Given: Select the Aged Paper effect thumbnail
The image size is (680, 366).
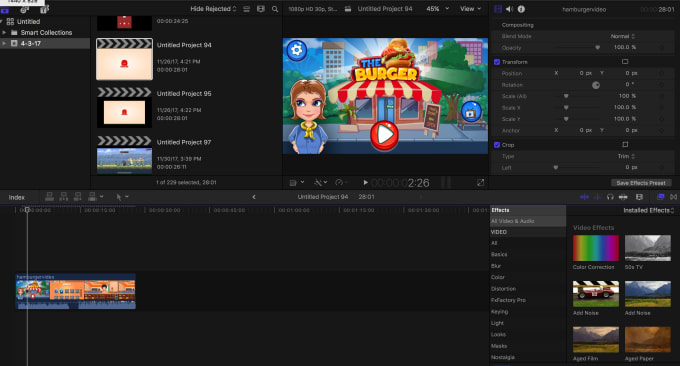Looking at the screenshot, I should (647, 340).
